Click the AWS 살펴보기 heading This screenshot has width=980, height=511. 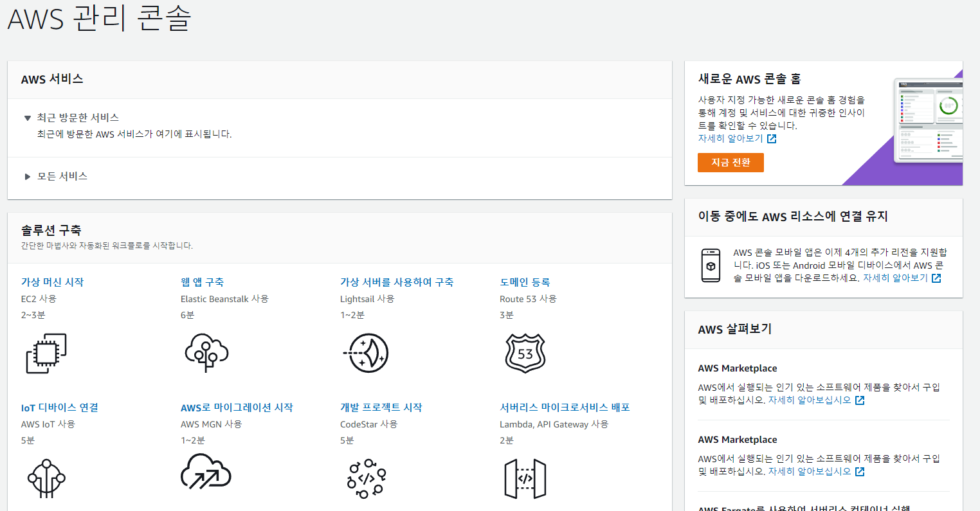coord(734,329)
